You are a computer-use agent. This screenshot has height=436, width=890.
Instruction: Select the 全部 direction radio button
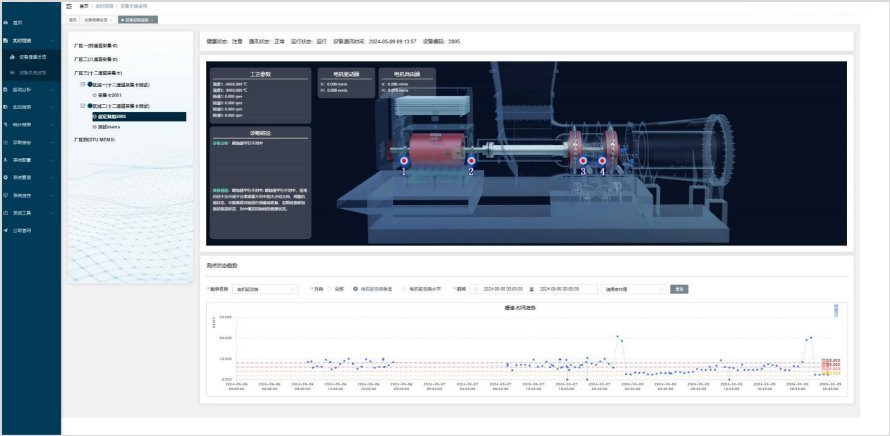(330, 289)
